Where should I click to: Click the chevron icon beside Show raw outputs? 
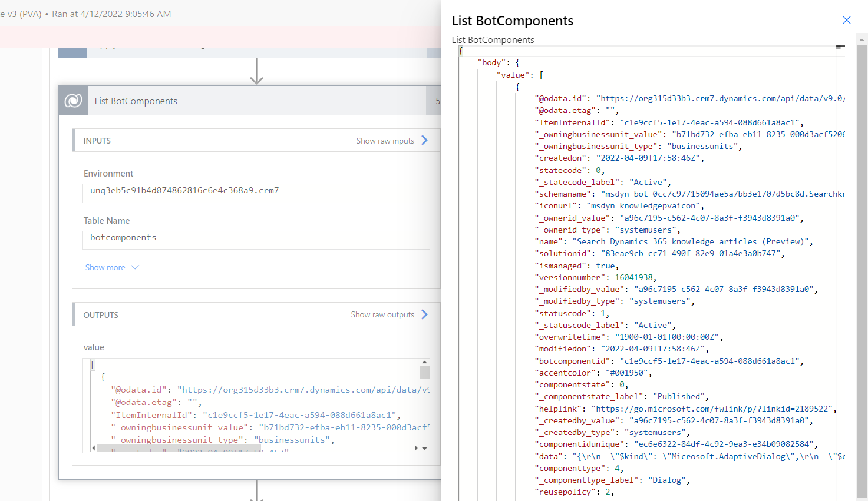[424, 314]
